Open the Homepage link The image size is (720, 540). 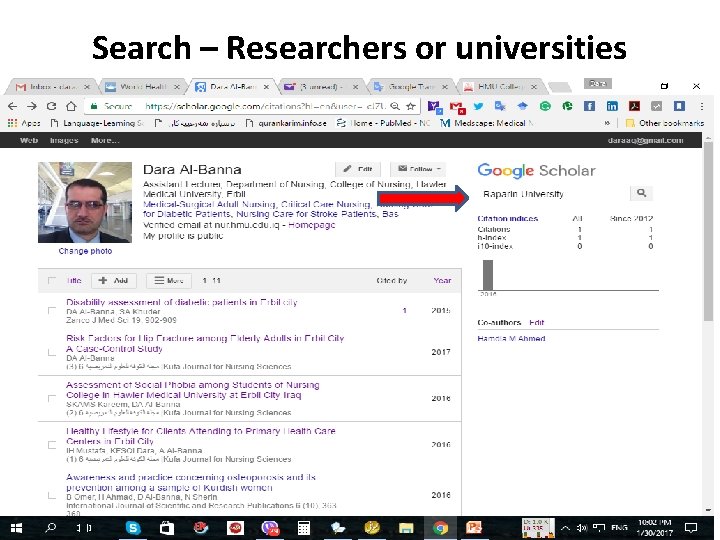tap(312, 225)
